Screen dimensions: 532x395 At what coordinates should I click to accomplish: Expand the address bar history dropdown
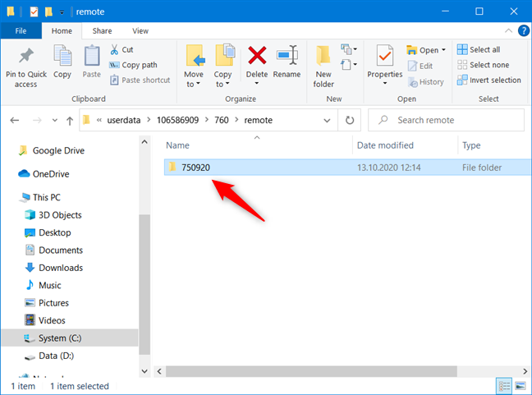coord(327,121)
